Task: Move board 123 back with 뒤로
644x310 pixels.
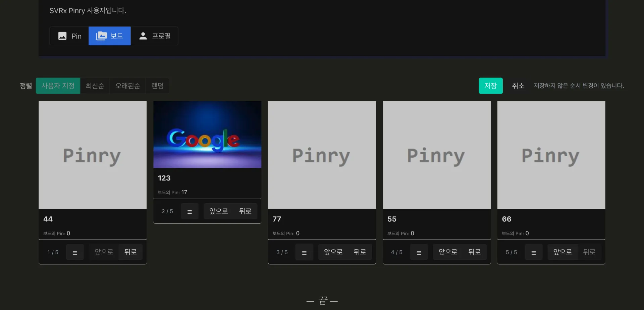Action: coord(245,211)
